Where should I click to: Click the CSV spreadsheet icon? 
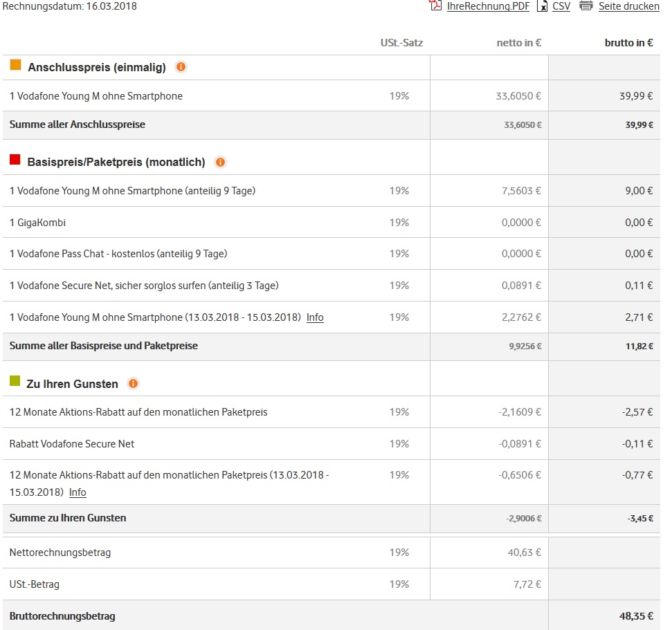tap(542, 6)
